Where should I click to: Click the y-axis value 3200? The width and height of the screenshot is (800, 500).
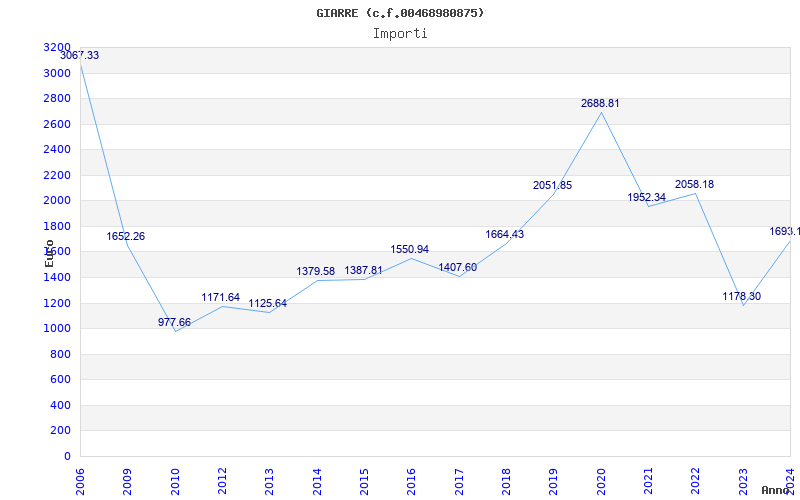pyautogui.click(x=57, y=47)
